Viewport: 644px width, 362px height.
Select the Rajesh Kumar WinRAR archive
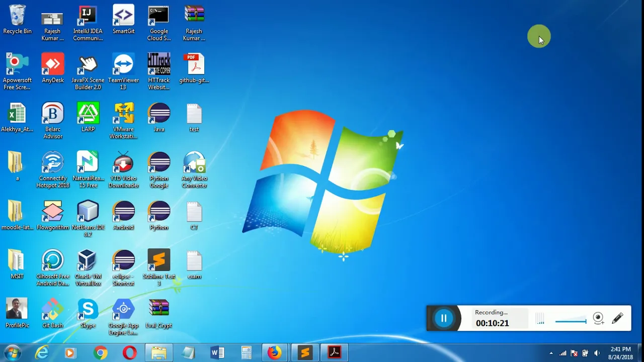click(x=194, y=23)
